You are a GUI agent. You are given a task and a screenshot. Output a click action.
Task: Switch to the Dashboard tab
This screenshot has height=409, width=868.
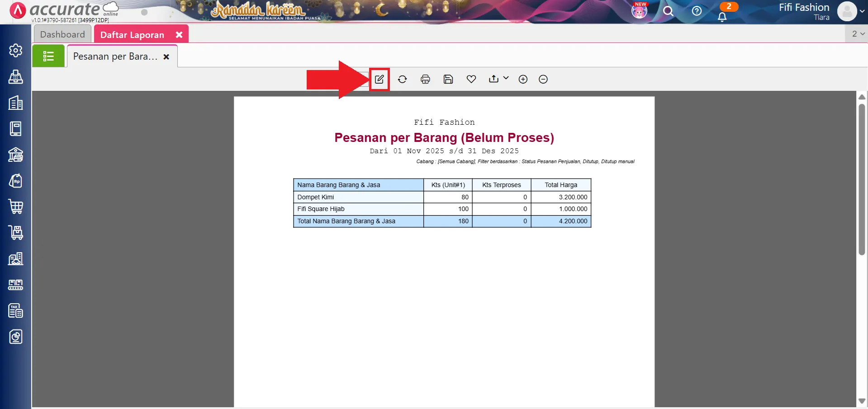click(x=62, y=35)
